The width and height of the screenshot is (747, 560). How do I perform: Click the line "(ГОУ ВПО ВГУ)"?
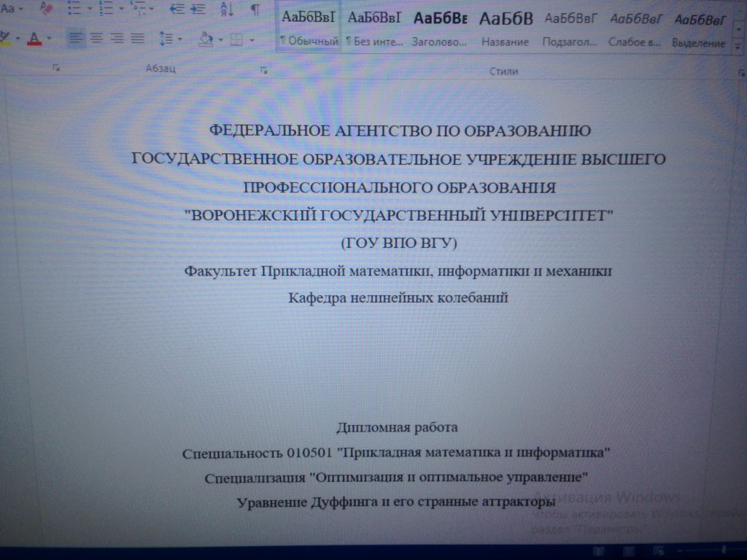399,244
